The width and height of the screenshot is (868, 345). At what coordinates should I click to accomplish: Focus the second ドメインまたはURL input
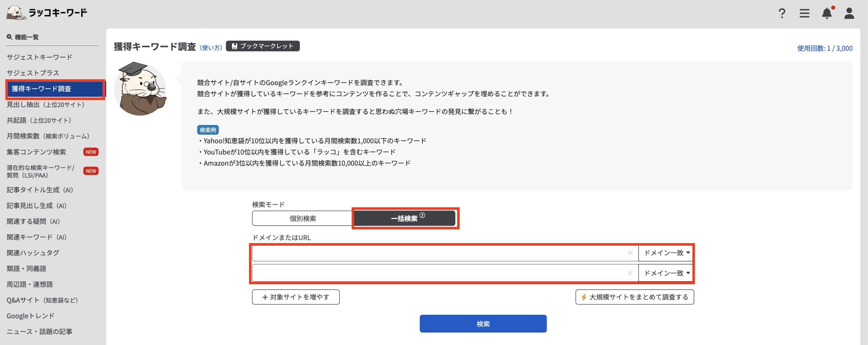click(x=445, y=273)
